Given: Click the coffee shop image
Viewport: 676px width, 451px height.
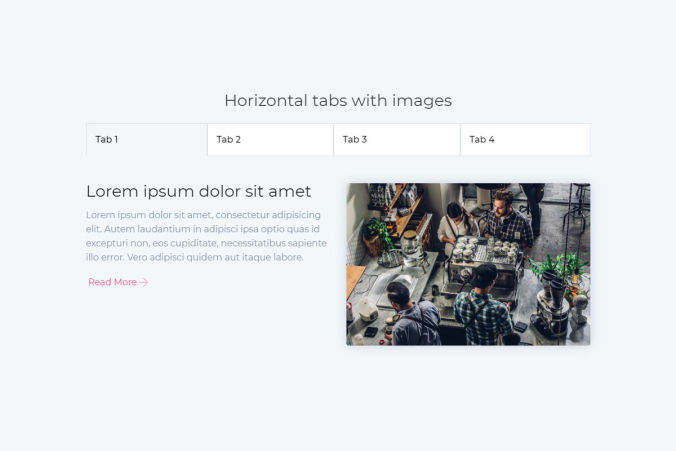Looking at the screenshot, I should (x=468, y=264).
